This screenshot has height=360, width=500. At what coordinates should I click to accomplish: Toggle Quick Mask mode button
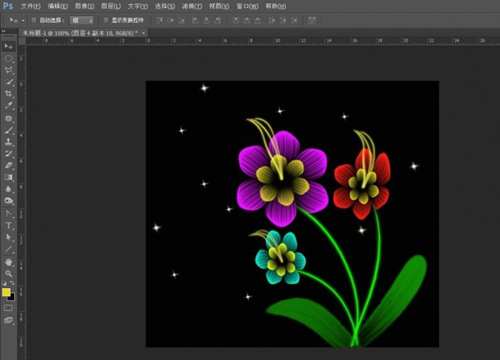8,308
